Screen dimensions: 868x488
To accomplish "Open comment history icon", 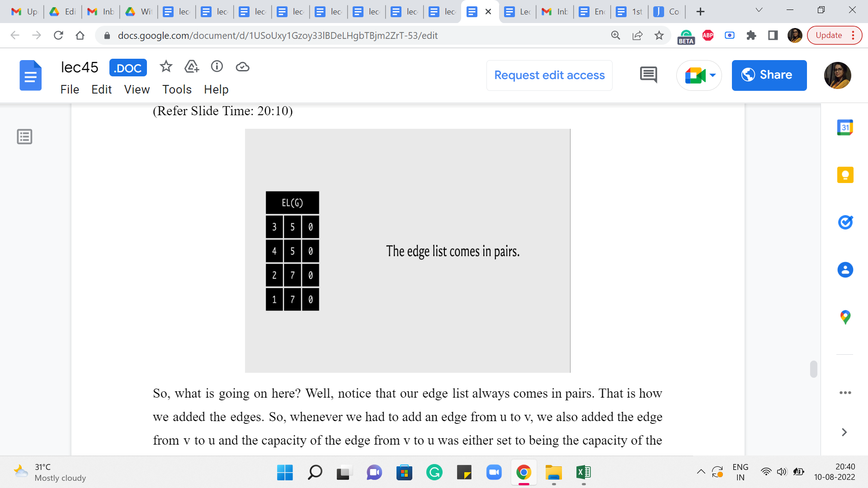I will (648, 75).
